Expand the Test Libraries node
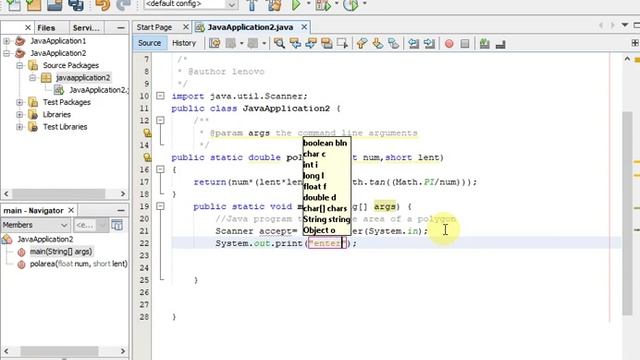Screen dimensions: 640x360 (20, 127)
